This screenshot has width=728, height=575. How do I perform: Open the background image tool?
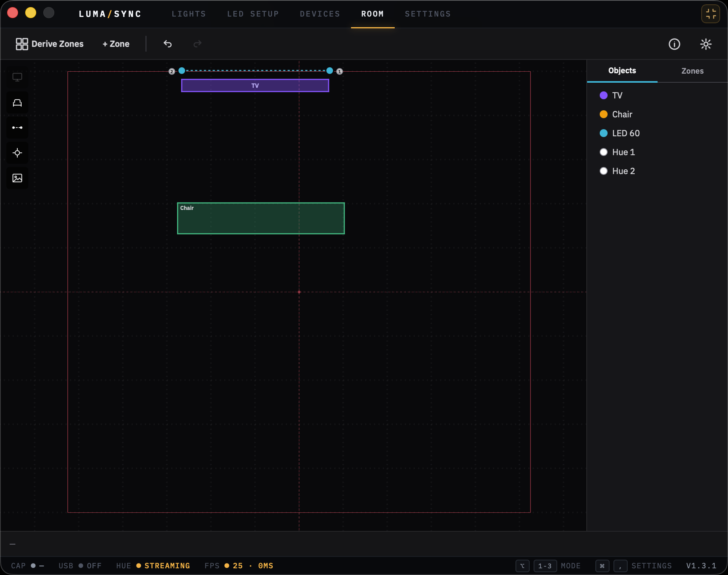coord(17,178)
